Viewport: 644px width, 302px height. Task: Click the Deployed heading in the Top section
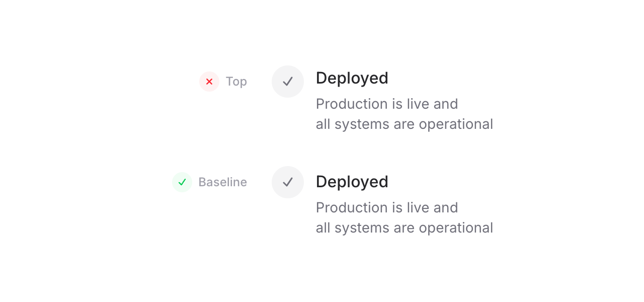352,78
